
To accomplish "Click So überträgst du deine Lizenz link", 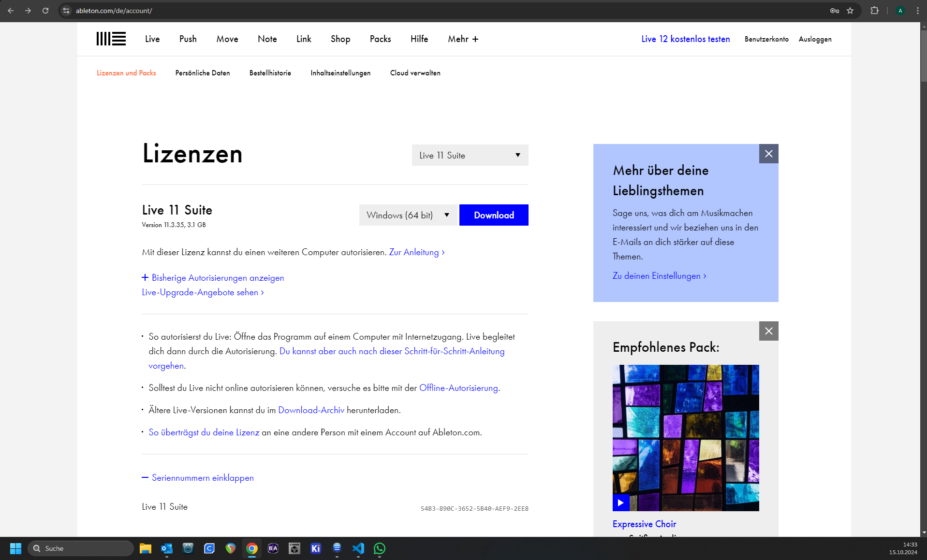I will [204, 432].
